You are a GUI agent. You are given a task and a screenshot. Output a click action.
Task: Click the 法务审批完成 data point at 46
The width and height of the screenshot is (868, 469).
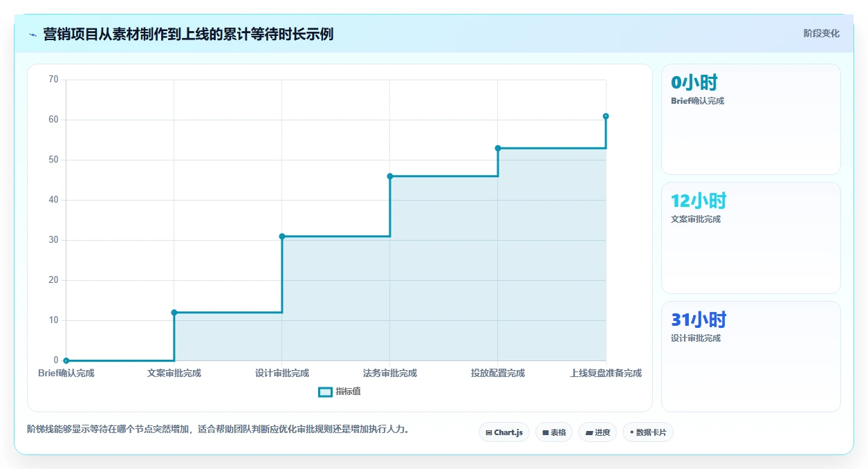coord(390,176)
